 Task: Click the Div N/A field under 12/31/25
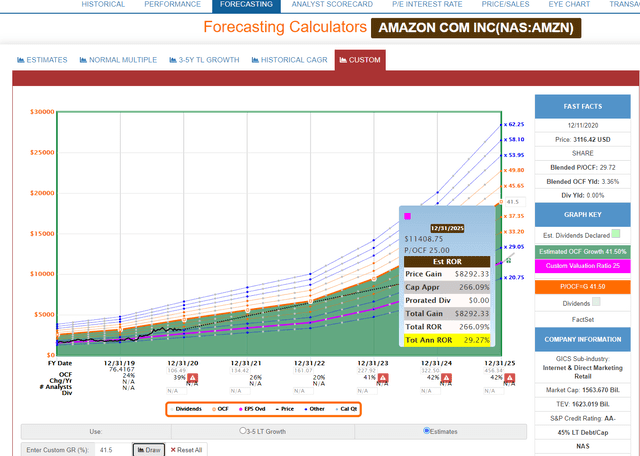pyautogui.click(x=494, y=391)
